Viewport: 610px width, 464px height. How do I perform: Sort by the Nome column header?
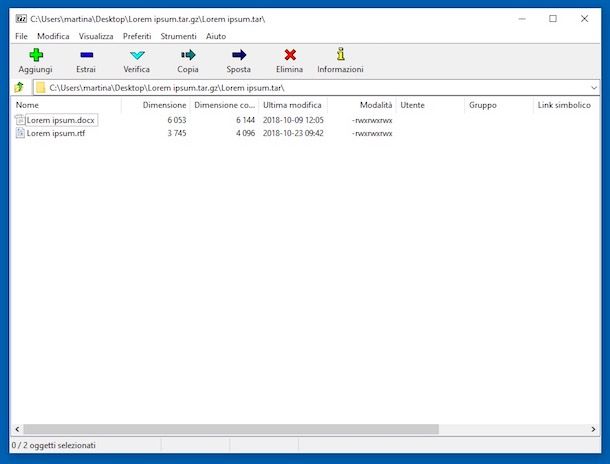coord(60,105)
